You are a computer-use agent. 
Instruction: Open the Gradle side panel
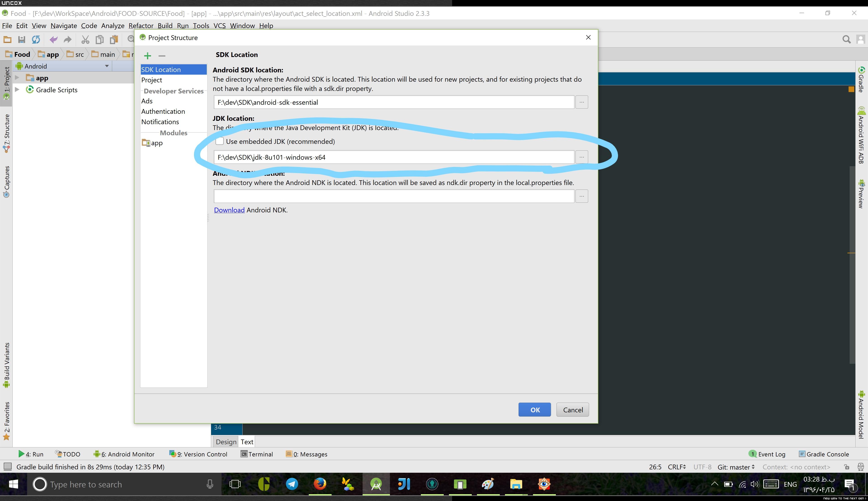point(861,79)
